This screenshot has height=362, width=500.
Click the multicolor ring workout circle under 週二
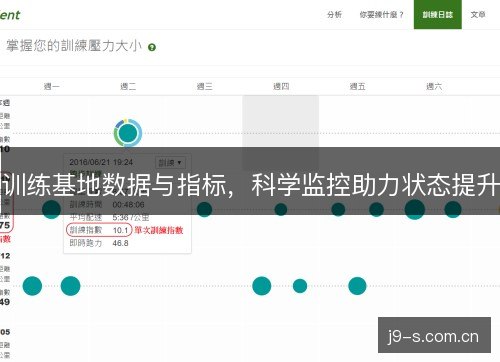[x=128, y=133]
